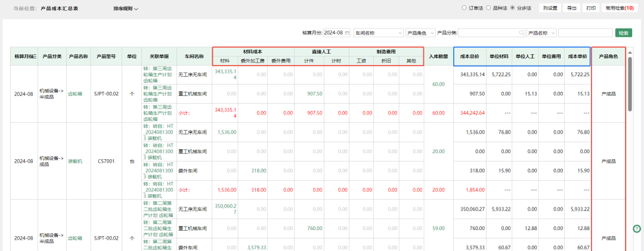Open the 车间名称 dropdown
This screenshot has height=251, width=644.
[x=378, y=33]
